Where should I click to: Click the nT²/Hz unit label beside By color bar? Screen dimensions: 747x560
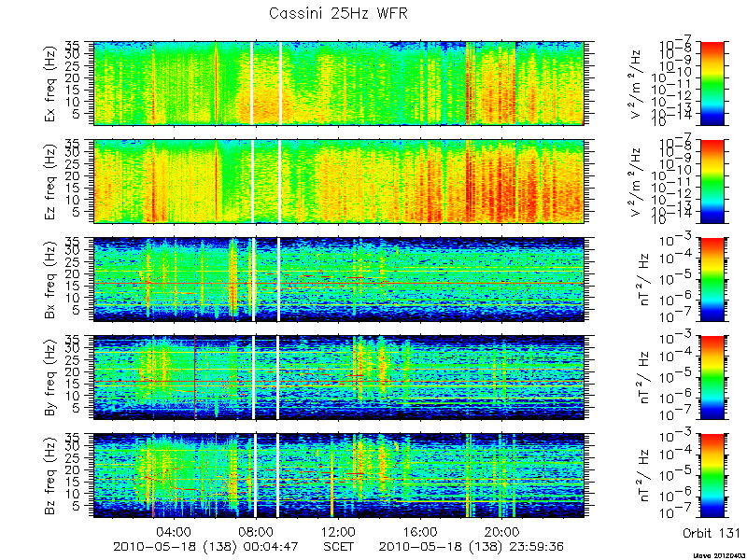click(645, 378)
